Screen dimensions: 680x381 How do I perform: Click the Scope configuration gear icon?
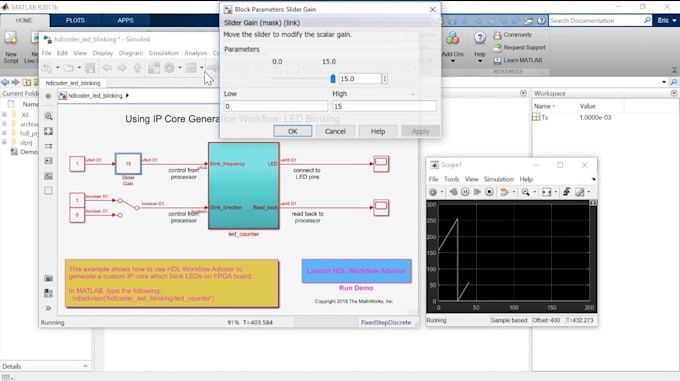[433, 192]
